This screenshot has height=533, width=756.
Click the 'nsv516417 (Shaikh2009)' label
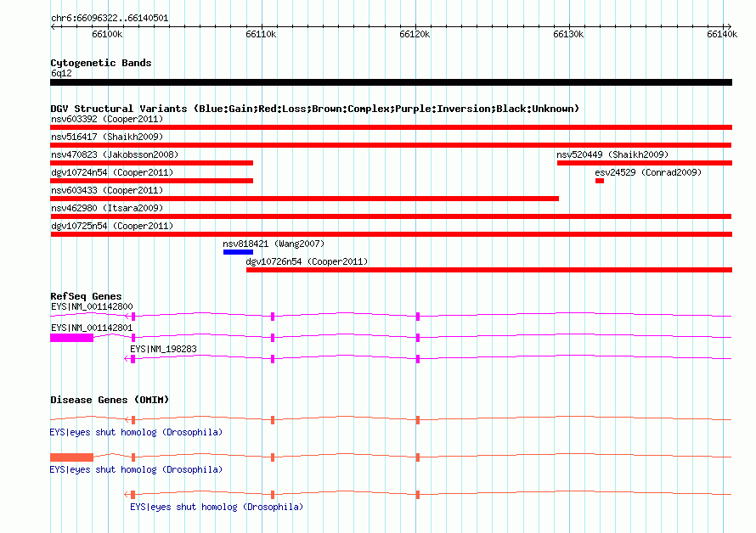[x=107, y=137]
